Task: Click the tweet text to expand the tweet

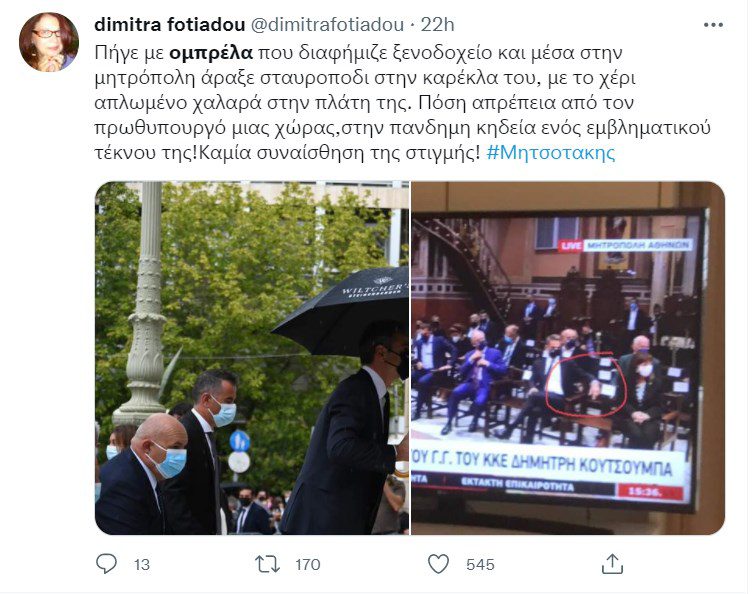Action: (402, 102)
